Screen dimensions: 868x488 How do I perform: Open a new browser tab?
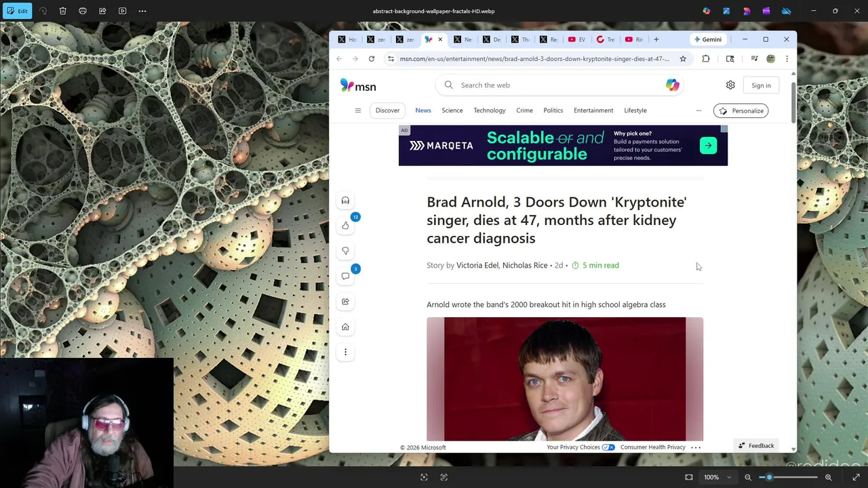(x=656, y=39)
